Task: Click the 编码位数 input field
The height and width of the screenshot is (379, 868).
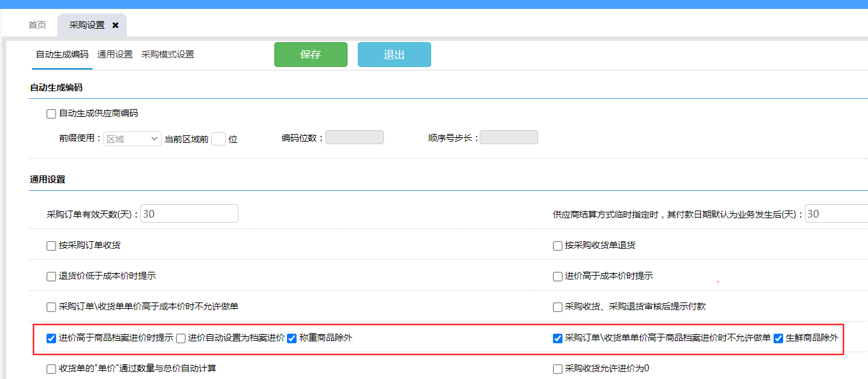Action: [x=355, y=137]
